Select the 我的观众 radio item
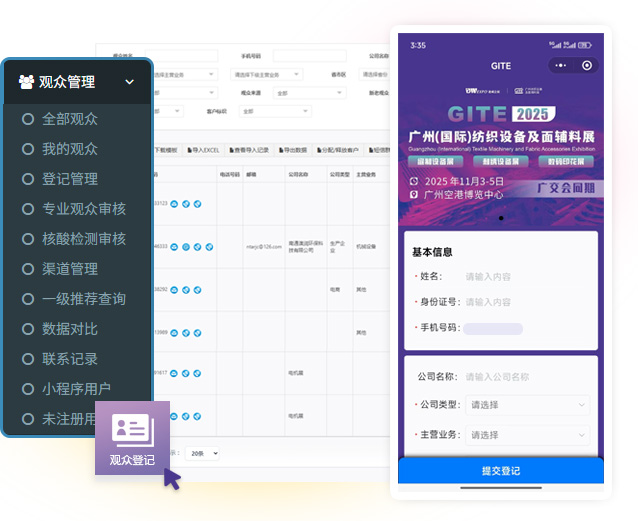 [x=28, y=149]
